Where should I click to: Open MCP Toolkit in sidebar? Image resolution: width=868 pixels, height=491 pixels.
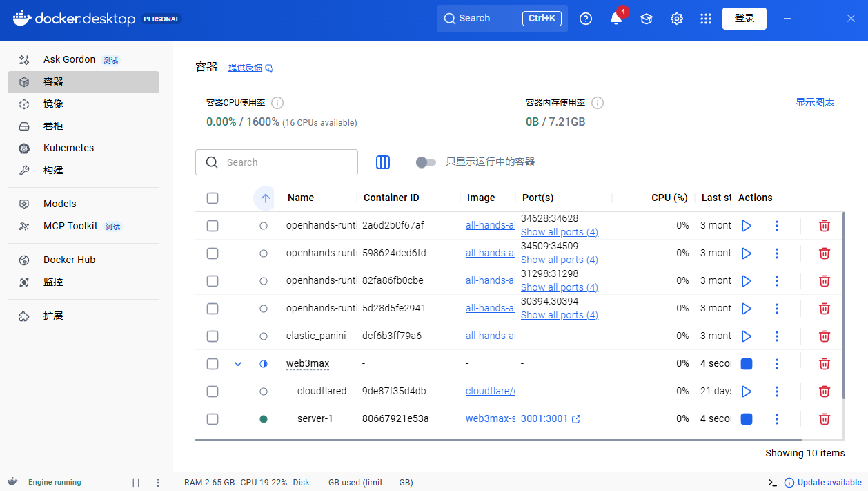tap(83, 226)
